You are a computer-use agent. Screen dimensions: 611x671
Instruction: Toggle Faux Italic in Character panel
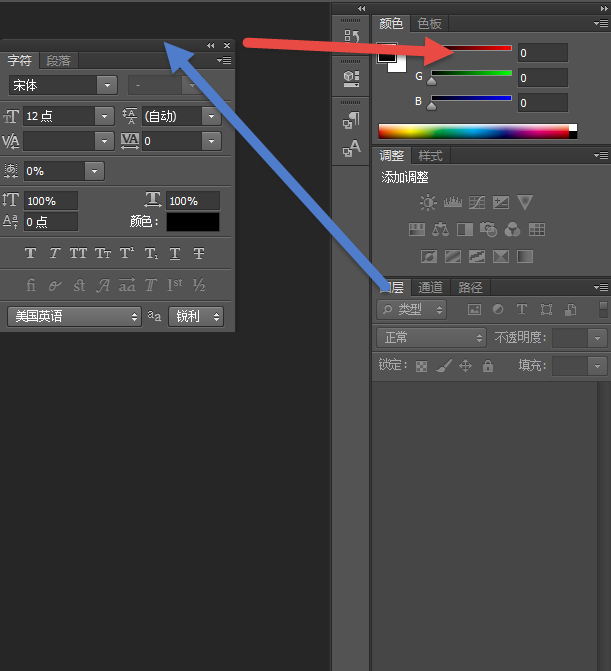coord(54,253)
